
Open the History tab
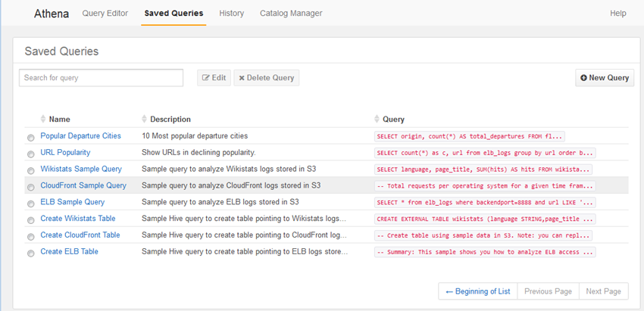click(x=231, y=14)
